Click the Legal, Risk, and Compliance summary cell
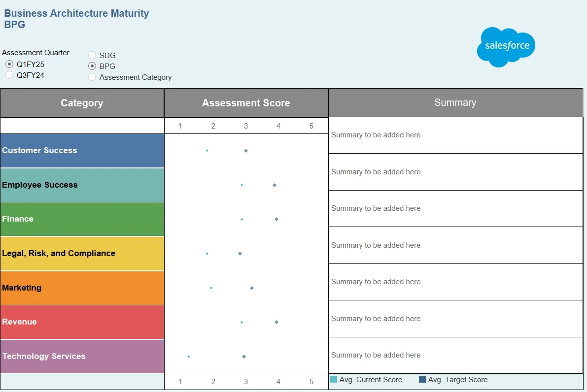Viewport: 587px width, 392px height. [x=455, y=245]
